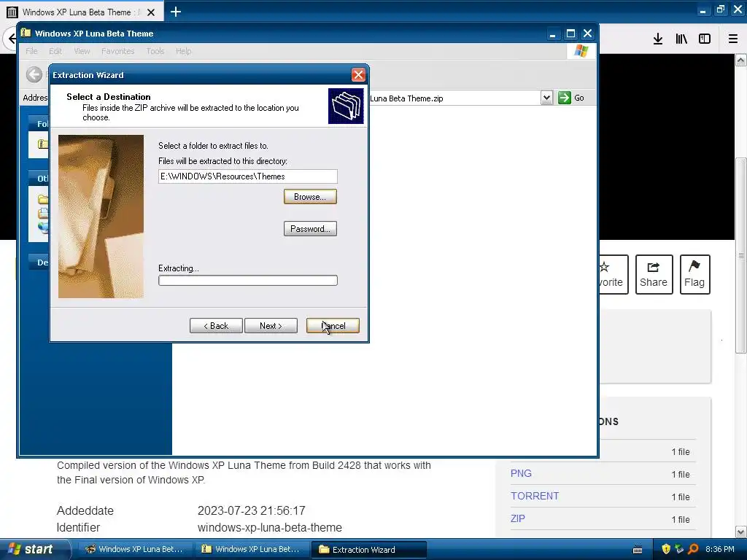747x560 pixels.
Task: Click the page scrollbar down arrow
Action: pyautogui.click(x=741, y=532)
